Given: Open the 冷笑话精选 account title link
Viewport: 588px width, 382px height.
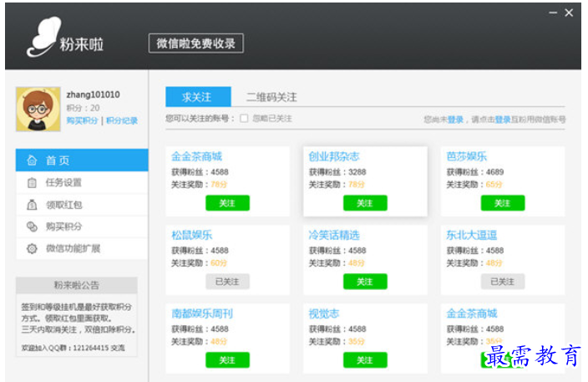Looking at the screenshot, I should coord(334,235).
